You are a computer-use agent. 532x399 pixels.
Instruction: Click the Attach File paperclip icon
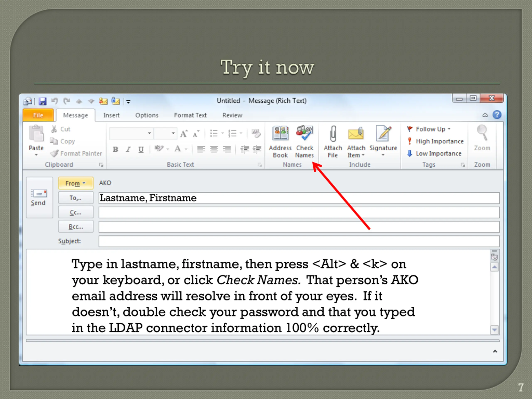[333, 134]
